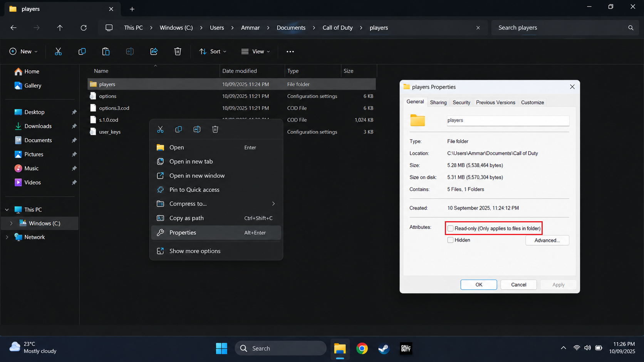Open the Sort dropdown

213,52
